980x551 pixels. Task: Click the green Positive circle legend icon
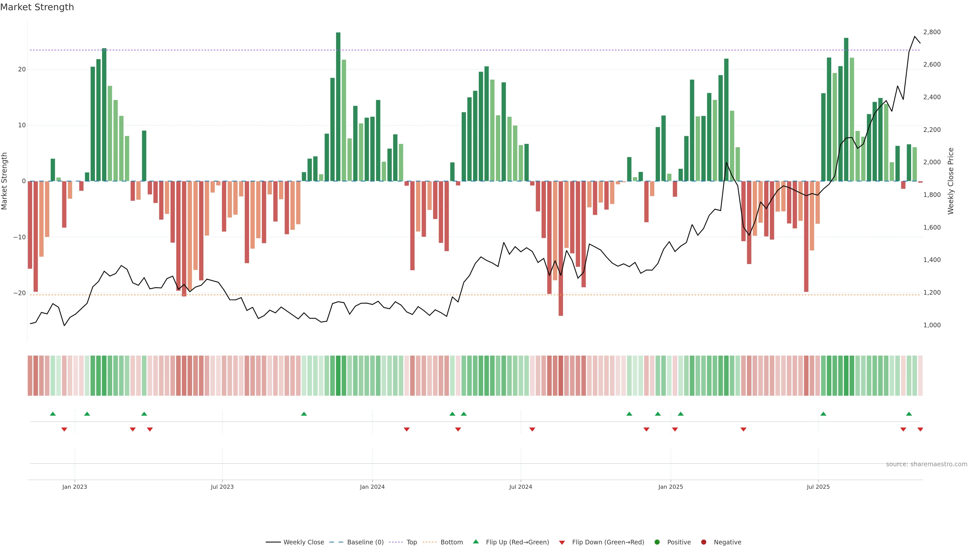(657, 542)
